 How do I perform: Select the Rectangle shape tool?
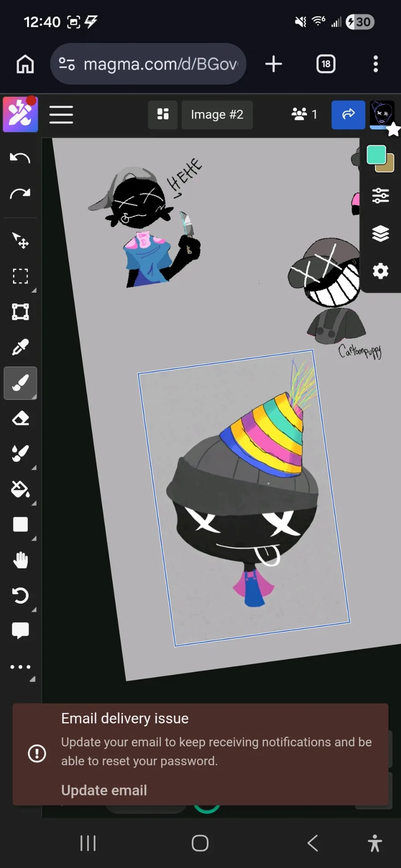coord(20,525)
